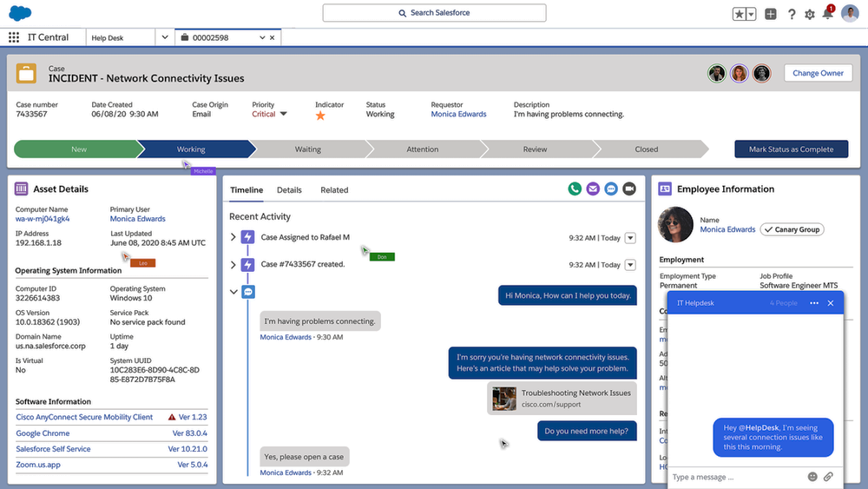The height and width of the screenshot is (489, 868).
Task: Expand the 'Case Assigned to Rafael M' entry
Action: tap(233, 237)
